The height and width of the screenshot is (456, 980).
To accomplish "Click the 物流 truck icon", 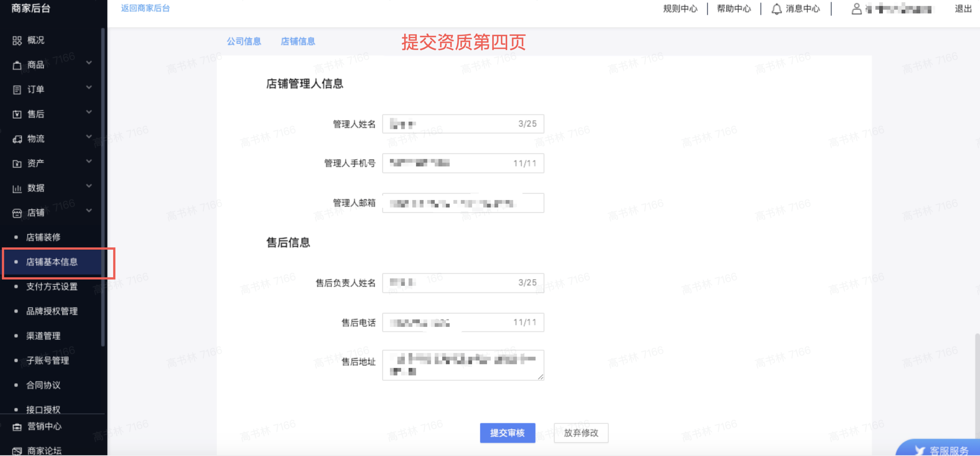I will coord(17,139).
